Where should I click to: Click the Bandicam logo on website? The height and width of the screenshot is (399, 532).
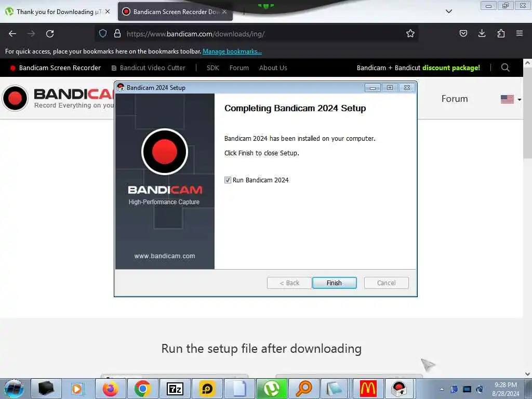click(x=58, y=98)
